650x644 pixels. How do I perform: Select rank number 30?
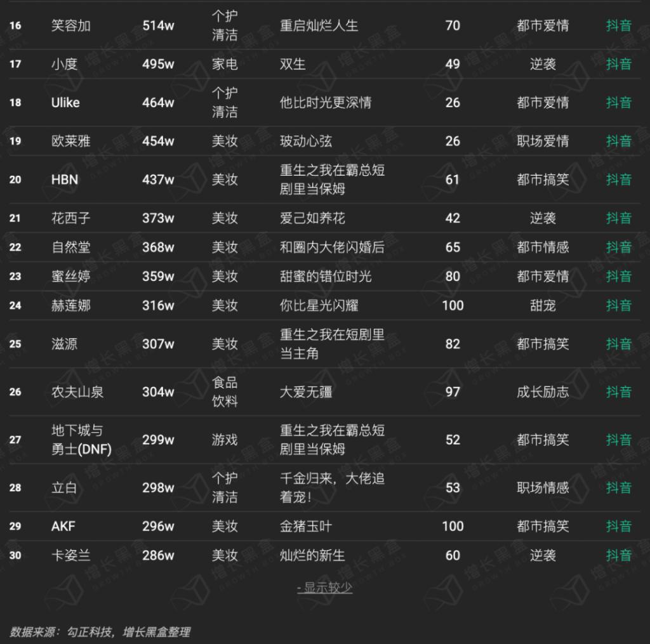(x=15, y=555)
